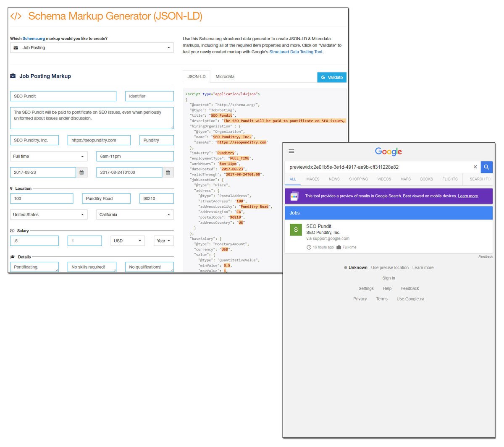504x447 pixels.
Task: Click the Feedback link in Google footer row
Action: point(410,289)
